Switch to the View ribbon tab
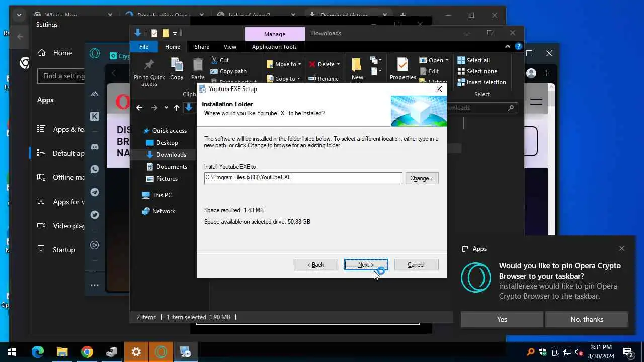 coord(230,47)
